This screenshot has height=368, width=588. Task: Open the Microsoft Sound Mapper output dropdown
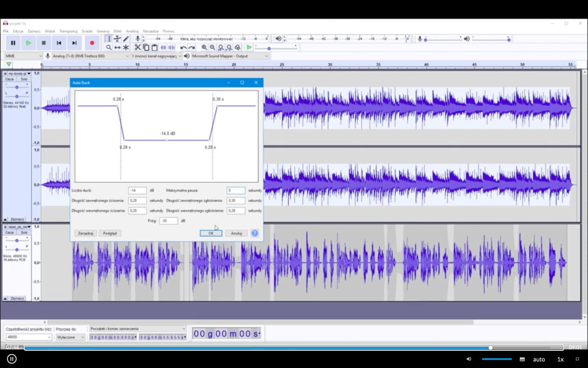pyautogui.click(x=230, y=56)
